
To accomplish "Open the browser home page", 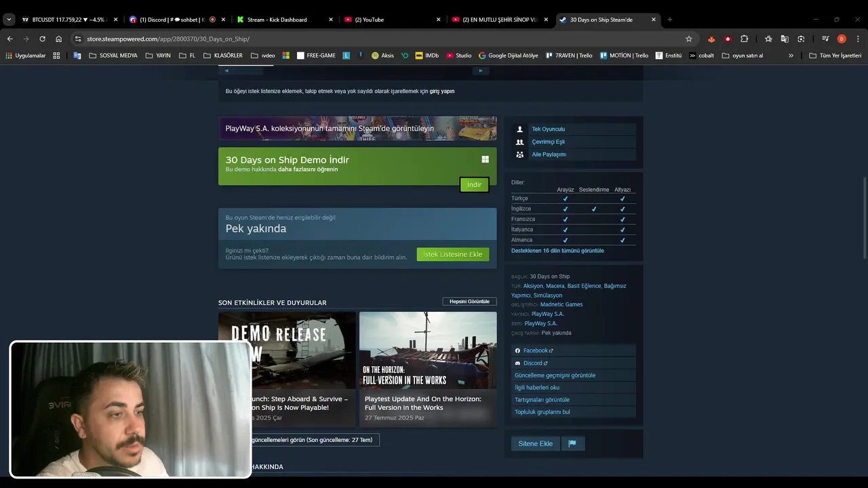I will pyautogui.click(x=58, y=39).
